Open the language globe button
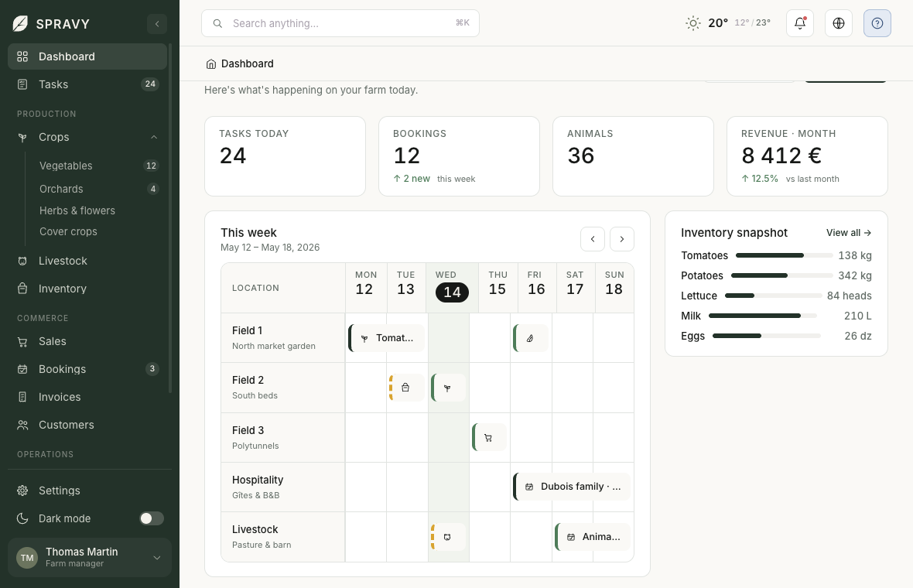 pyautogui.click(x=839, y=23)
